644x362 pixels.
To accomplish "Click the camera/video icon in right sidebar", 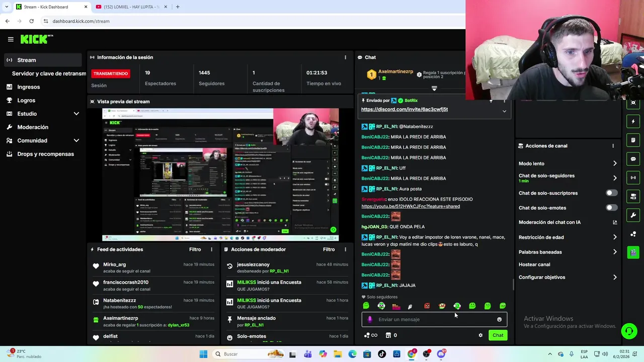I will tap(633, 196).
